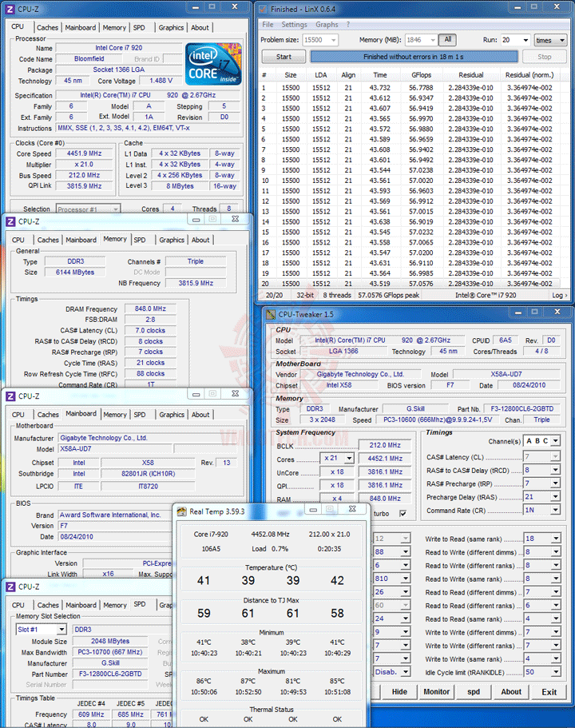Click the Hide button in CPU-Tweaker
This screenshot has width=575, height=728.
coord(399,692)
